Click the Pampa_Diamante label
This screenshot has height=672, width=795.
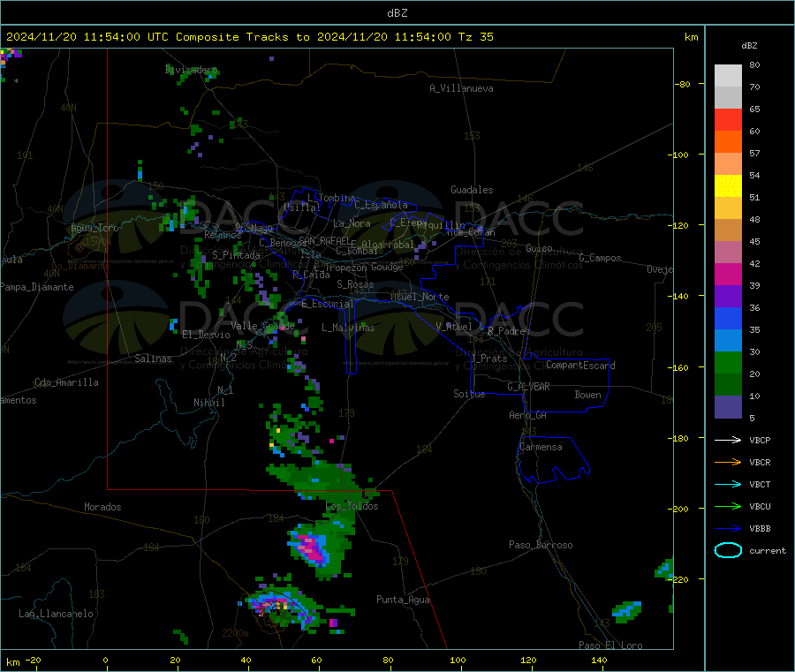(36, 287)
